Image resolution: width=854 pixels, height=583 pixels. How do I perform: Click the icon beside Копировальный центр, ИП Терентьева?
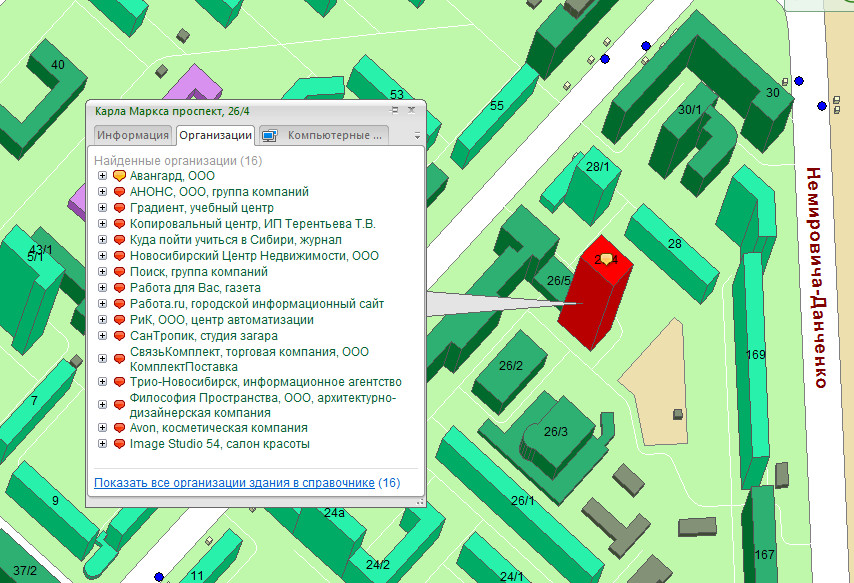click(119, 224)
